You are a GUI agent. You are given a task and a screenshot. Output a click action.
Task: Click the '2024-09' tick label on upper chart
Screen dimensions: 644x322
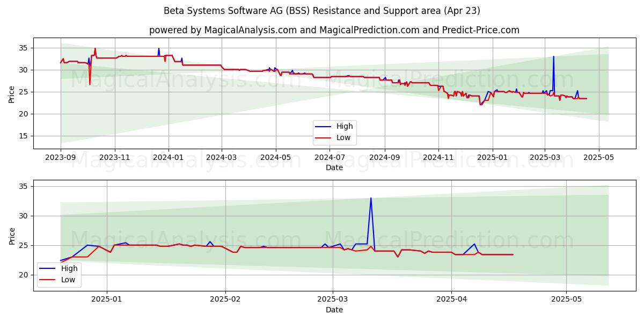385,158
